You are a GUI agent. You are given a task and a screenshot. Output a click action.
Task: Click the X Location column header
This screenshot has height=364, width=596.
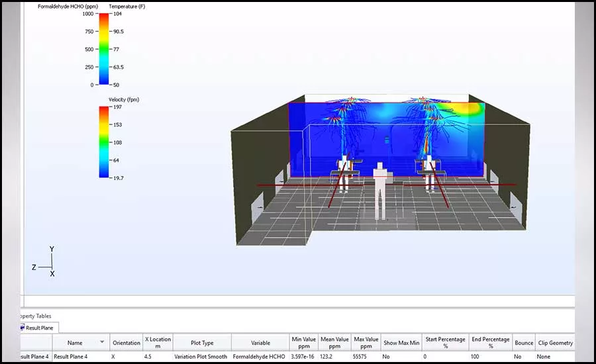158,342
